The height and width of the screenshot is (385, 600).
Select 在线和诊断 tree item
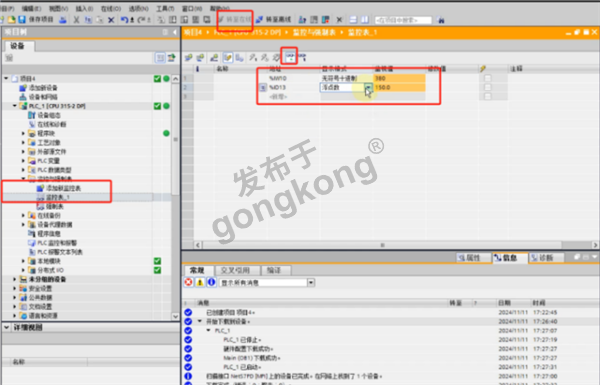tap(47, 124)
